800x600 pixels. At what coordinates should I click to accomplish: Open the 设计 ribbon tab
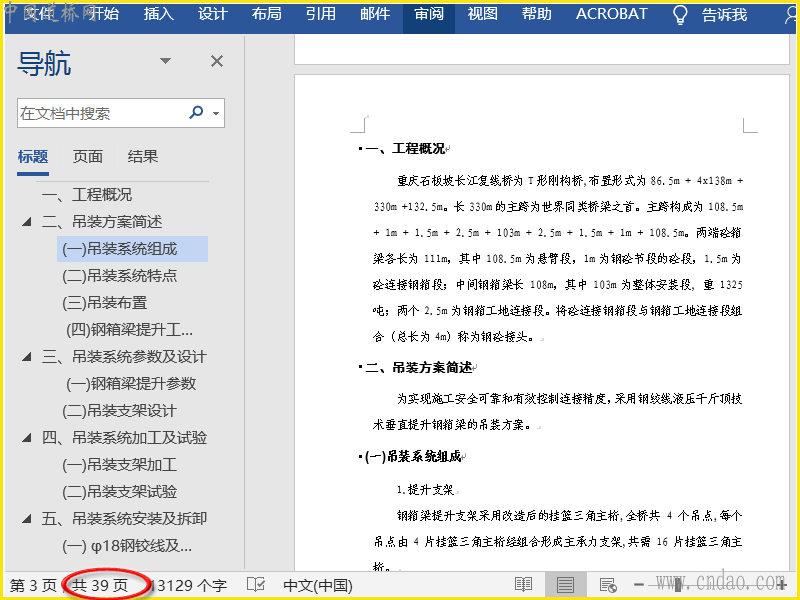coord(212,13)
